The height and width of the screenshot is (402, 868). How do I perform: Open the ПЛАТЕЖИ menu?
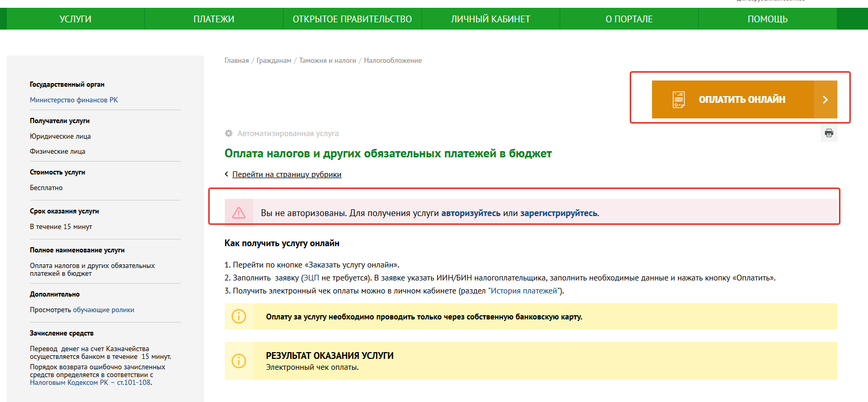(214, 19)
